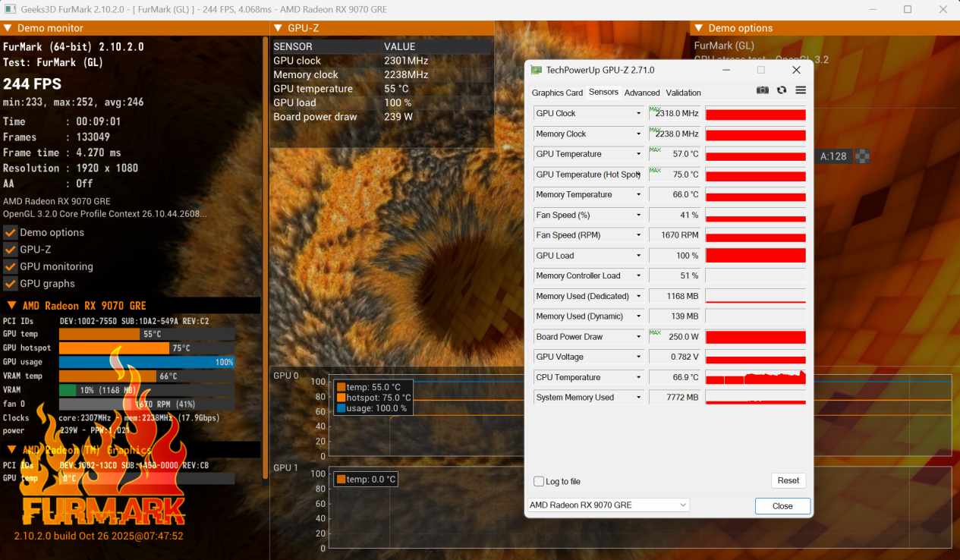Open the AMD Radeon RX 9070 GRE device combo box

[x=608, y=505]
